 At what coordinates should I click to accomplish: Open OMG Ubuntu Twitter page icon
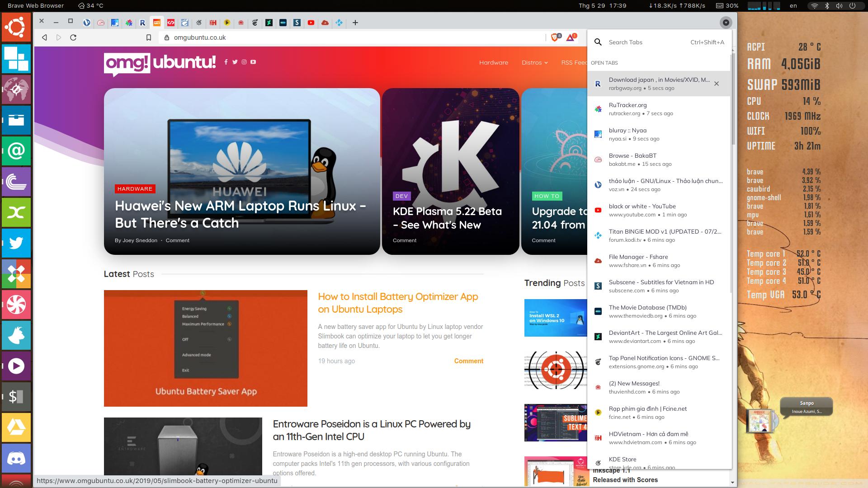tap(235, 62)
